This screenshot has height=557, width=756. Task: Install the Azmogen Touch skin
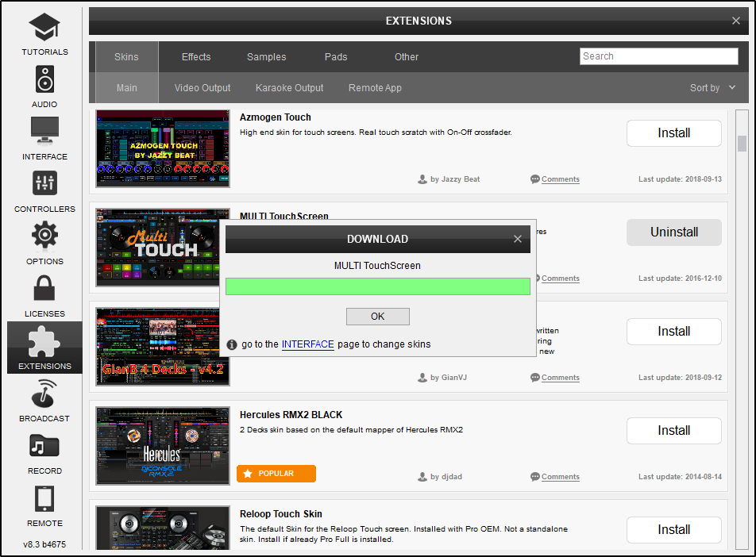pos(674,133)
